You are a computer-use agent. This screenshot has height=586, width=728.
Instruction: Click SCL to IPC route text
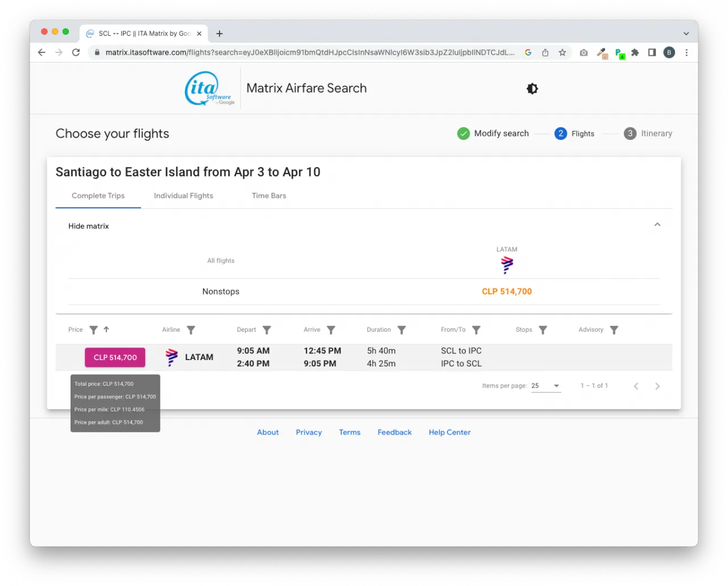[461, 351]
